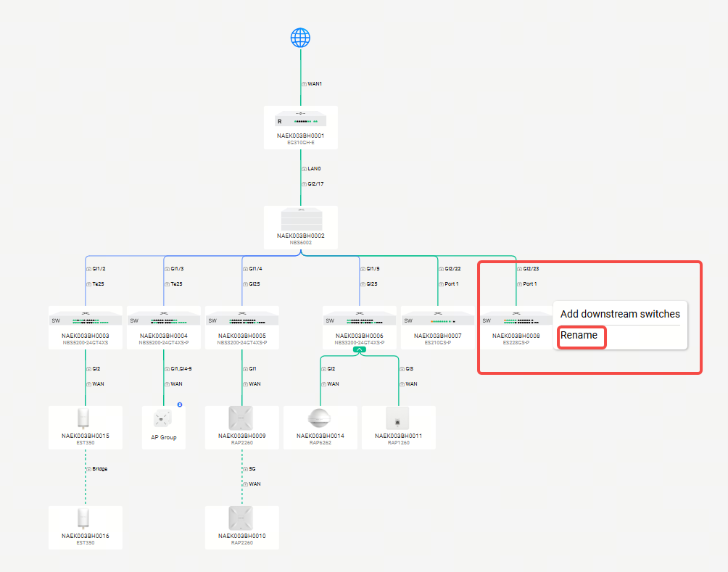The width and height of the screenshot is (728, 572).
Task: Click the AP Group count badge
Action: click(x=179, y=404)
